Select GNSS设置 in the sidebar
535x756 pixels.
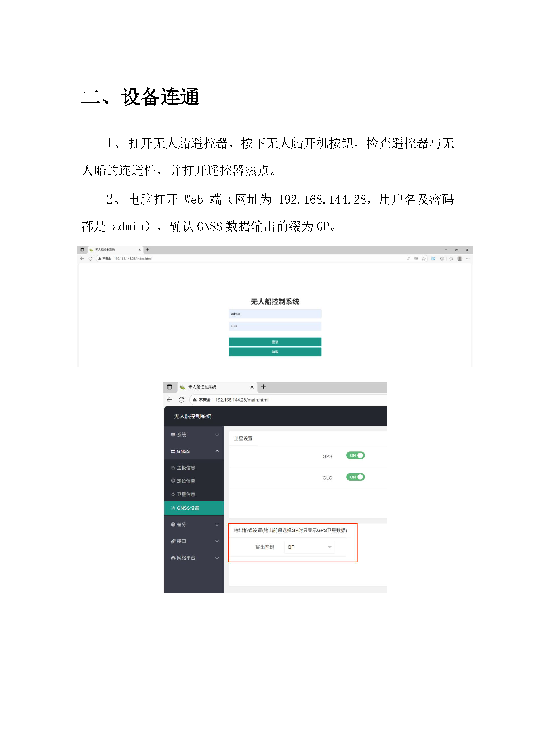click(x=194, y=508)
